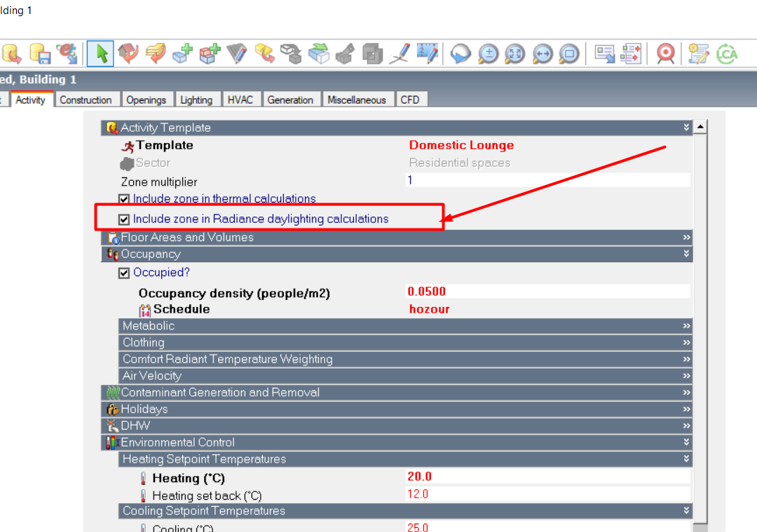Image resolution: width=757 pixels, height=532 pixels.
Task: Click the Zone multiplier input field
Action: (548, 180)
